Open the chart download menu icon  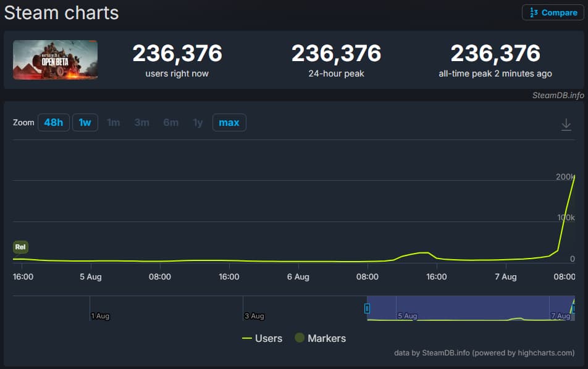tap(566, 125)
